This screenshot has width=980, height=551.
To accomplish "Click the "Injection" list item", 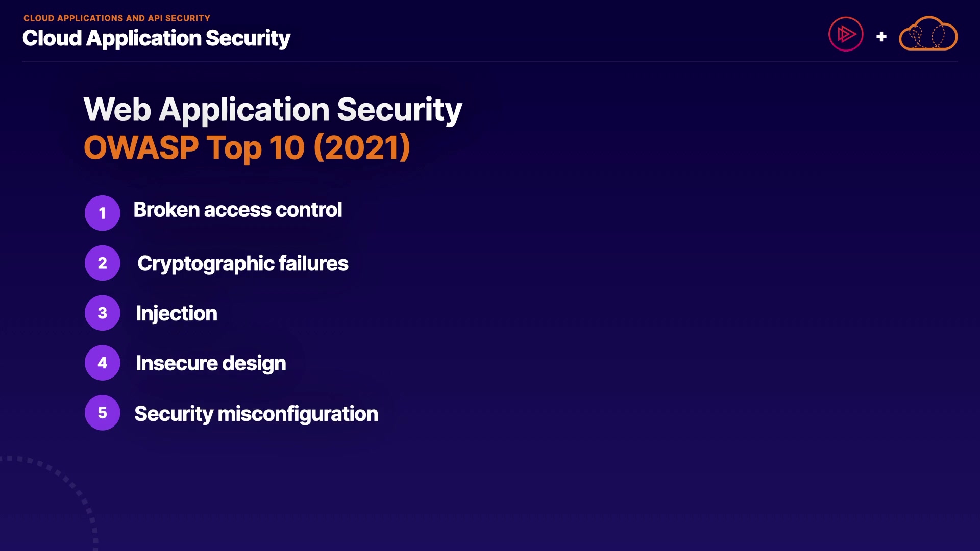I will 177,313.
